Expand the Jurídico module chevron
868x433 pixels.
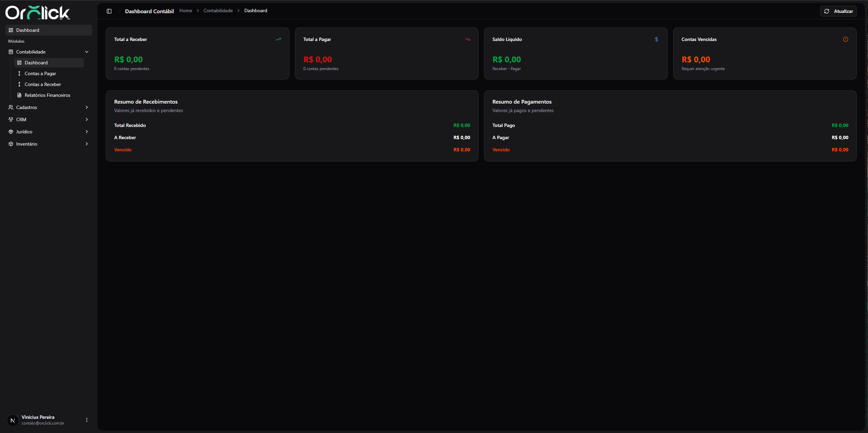(87, 132)
